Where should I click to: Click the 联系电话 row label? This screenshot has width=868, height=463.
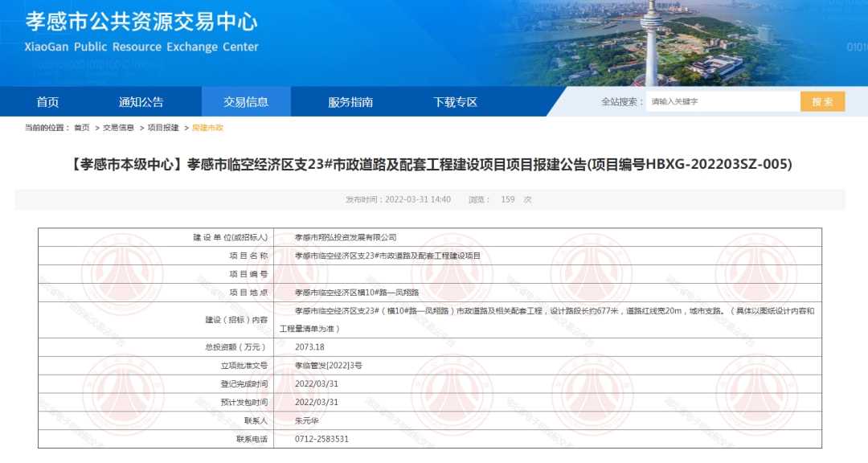[252, 439]
